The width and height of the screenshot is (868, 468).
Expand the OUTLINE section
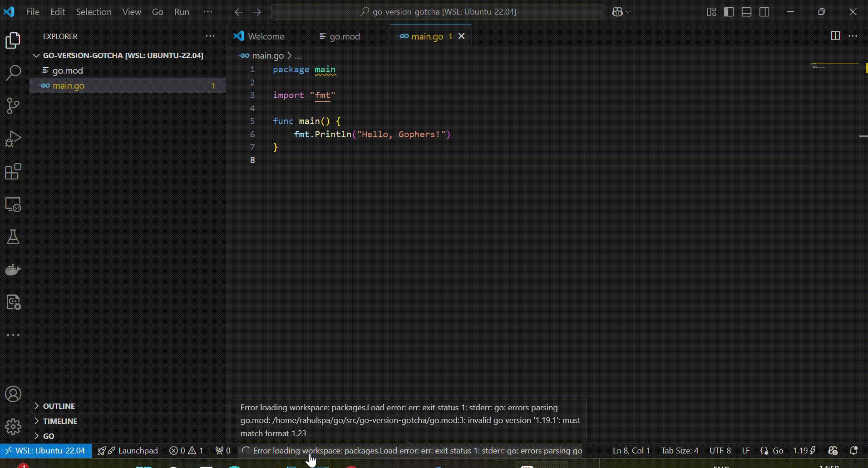point(59,406)
